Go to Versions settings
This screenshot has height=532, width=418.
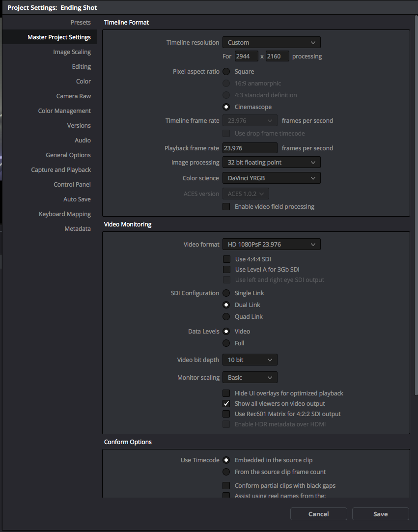[x=79, y=126]
